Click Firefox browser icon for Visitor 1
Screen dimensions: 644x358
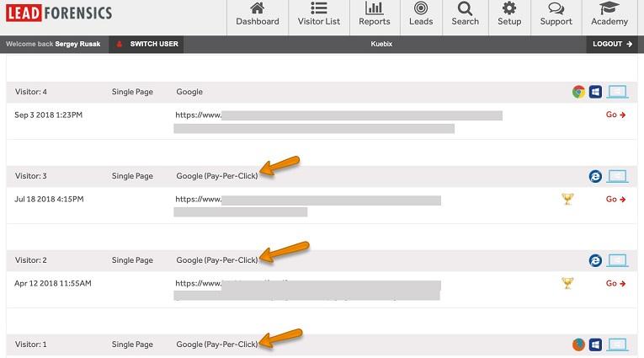point(578,345)
